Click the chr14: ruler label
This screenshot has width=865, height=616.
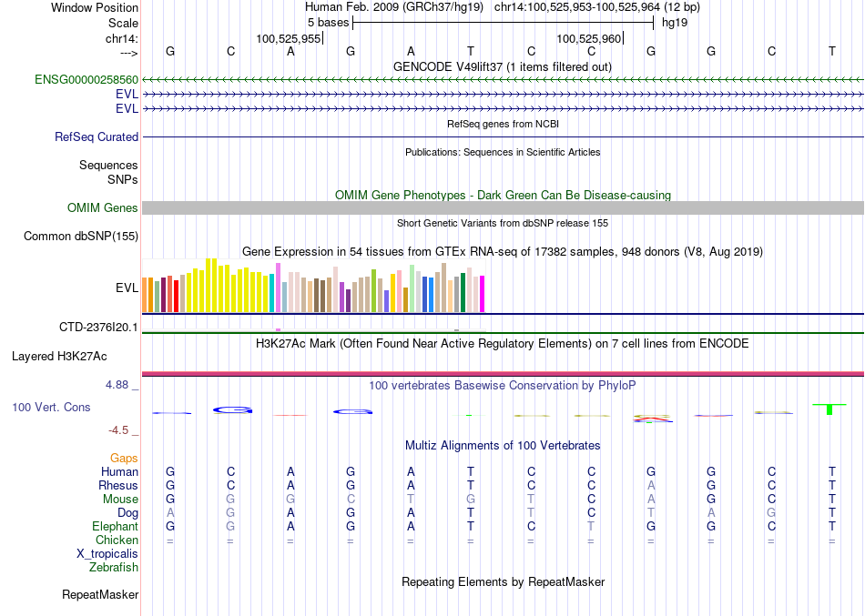122,38
